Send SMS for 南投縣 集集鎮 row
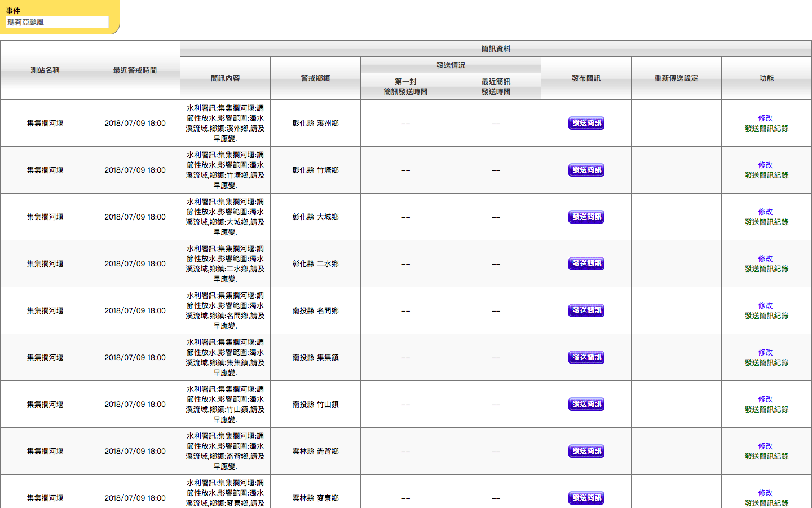812x508 pixels. (586, 357)
